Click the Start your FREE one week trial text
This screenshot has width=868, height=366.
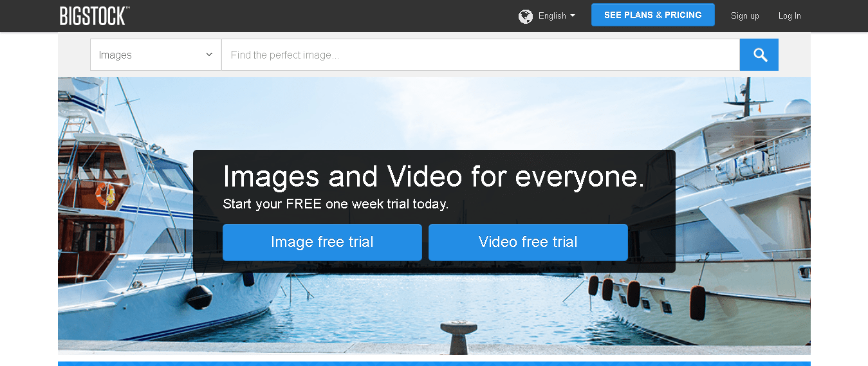pos(336,205)
